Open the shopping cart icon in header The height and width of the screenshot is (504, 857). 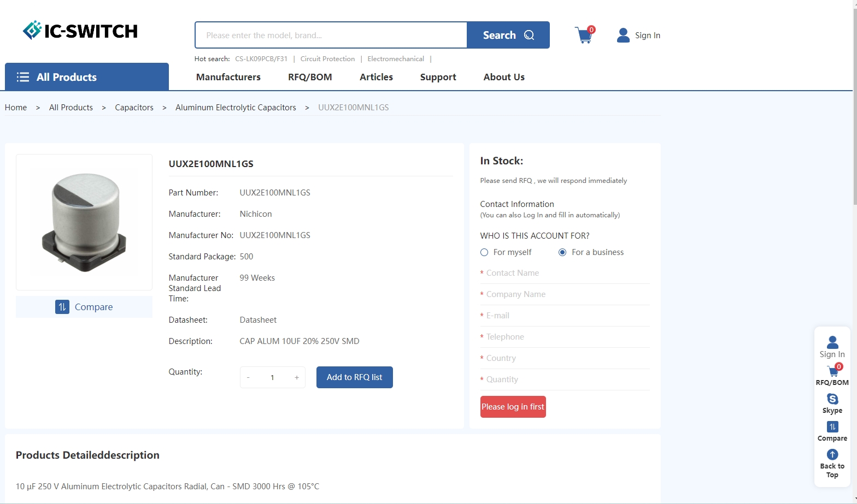click(x=584, y=35)
